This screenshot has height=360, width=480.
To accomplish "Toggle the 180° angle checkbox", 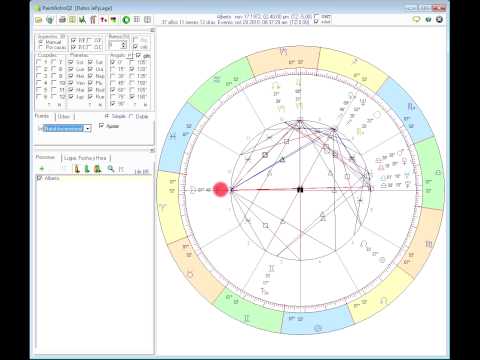I will point(132,97).
